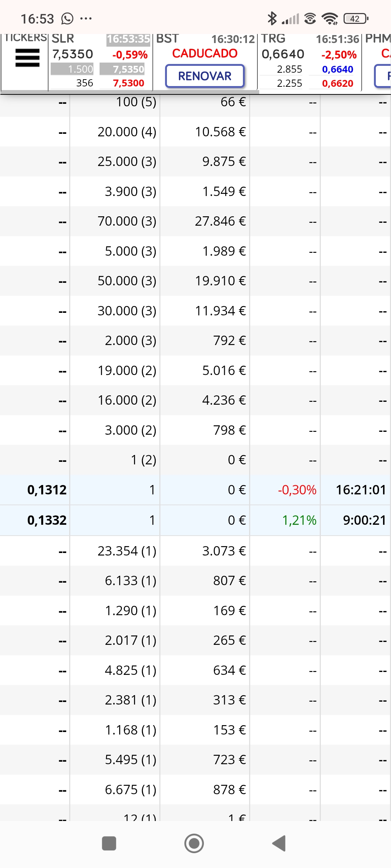Tap the WhatsApp notification icon

click(x=67, y=18)
